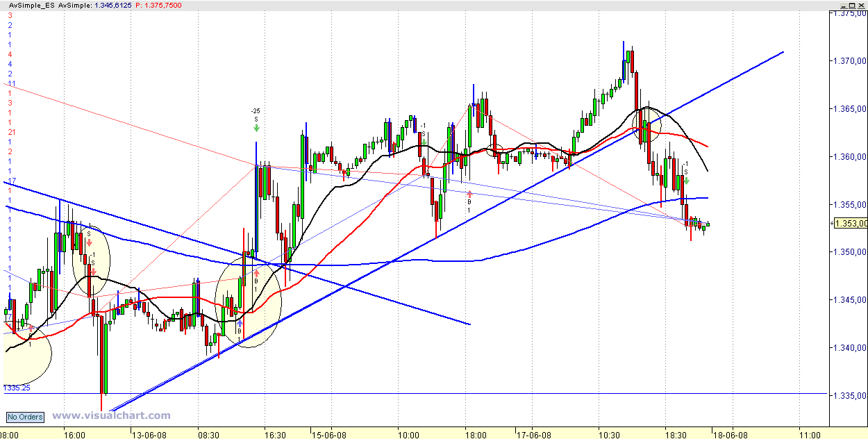
Task: Click the 18:30 time axis label
Action: point(676,434)
